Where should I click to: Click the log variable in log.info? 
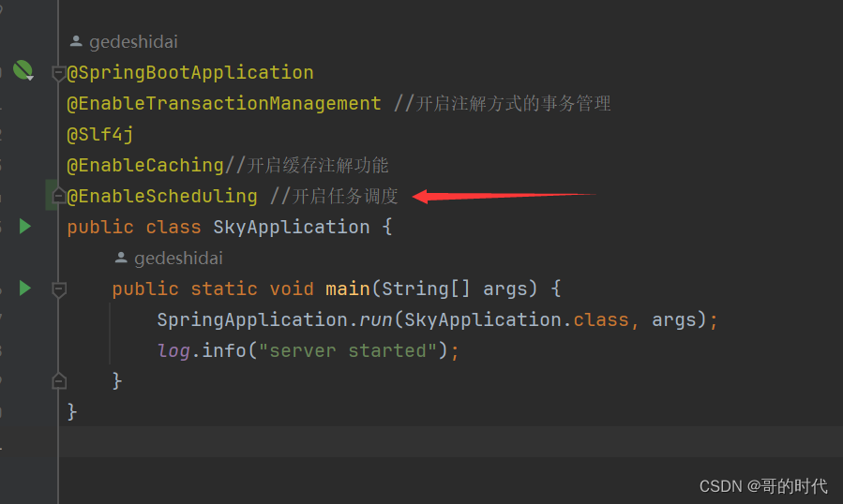(x=173, y=350)
